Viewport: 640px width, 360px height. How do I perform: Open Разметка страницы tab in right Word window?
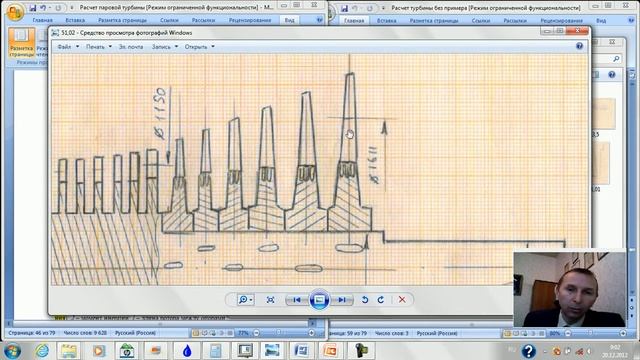point(434,20)
